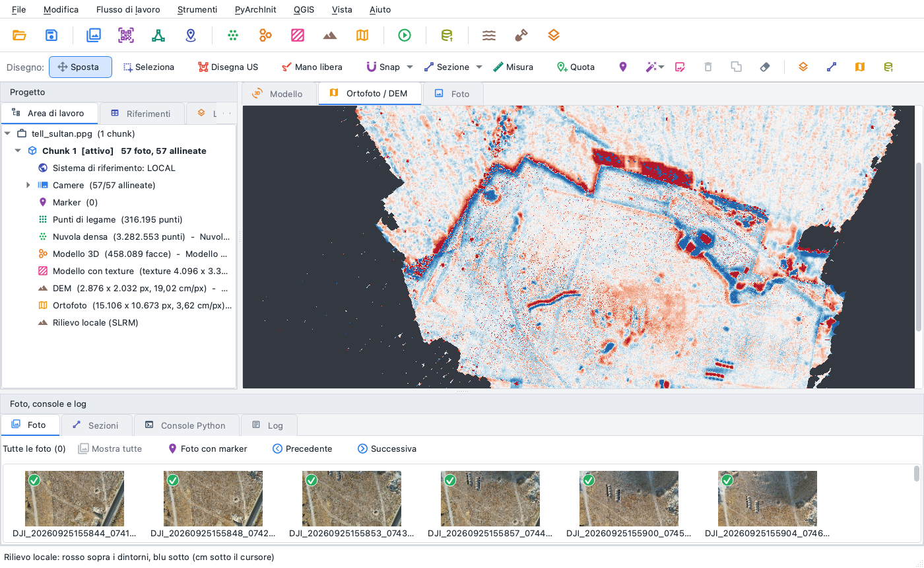Toggle the Sposta move tool
Screen dimensions: 924x568
[x=81, y=67]
